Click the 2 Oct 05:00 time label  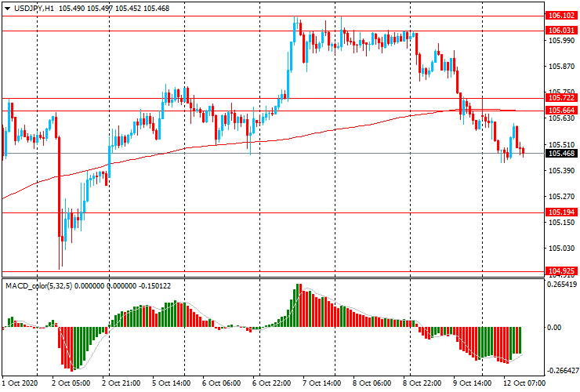pyautogui.click(x=71, y=383)
